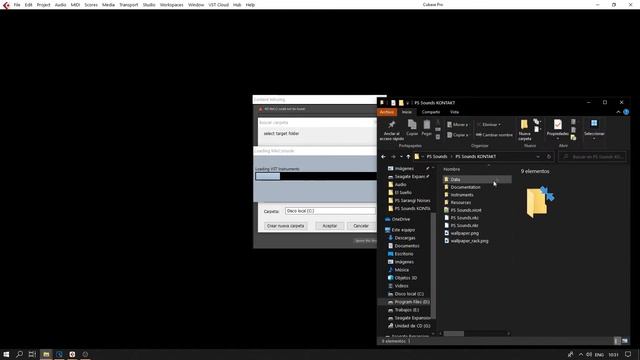Open Copiar a dropdown in ribbon
This screenshot has width=640, height=360.
457,135
